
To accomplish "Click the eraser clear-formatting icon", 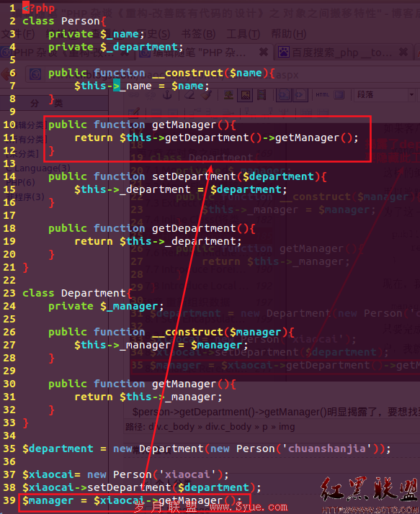I will tap(189, 95).
